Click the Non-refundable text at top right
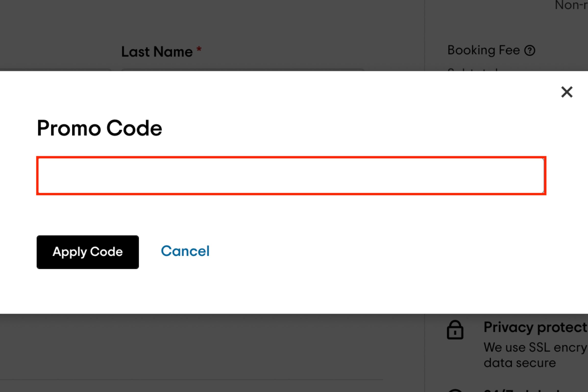 point(572,5)
